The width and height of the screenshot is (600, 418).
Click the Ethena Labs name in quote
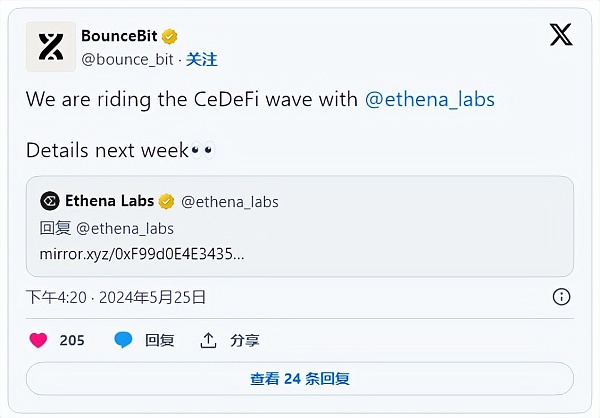(110, 201)
